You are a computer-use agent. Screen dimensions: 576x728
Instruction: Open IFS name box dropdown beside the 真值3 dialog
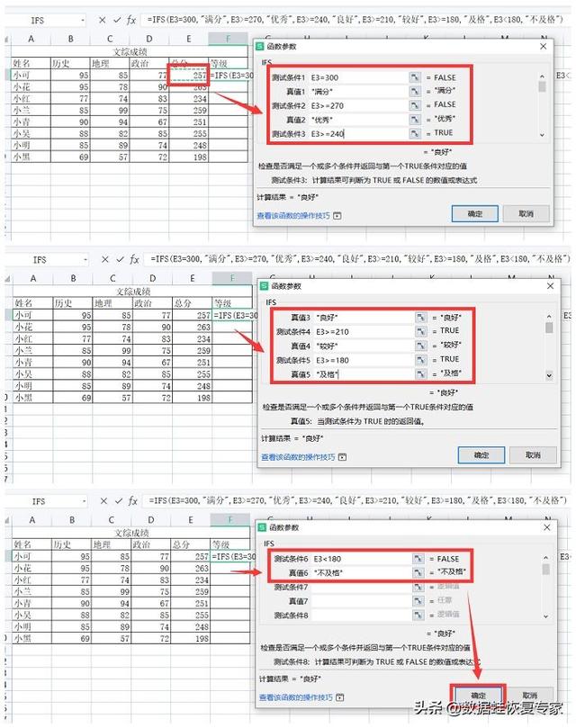tap(85, 260)
